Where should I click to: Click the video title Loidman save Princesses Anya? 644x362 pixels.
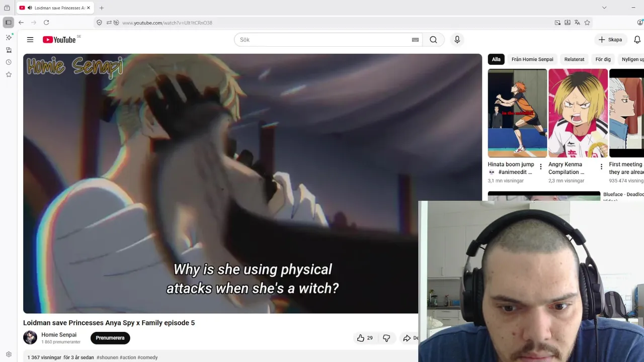pyautogui.click(x=109, y=323)
